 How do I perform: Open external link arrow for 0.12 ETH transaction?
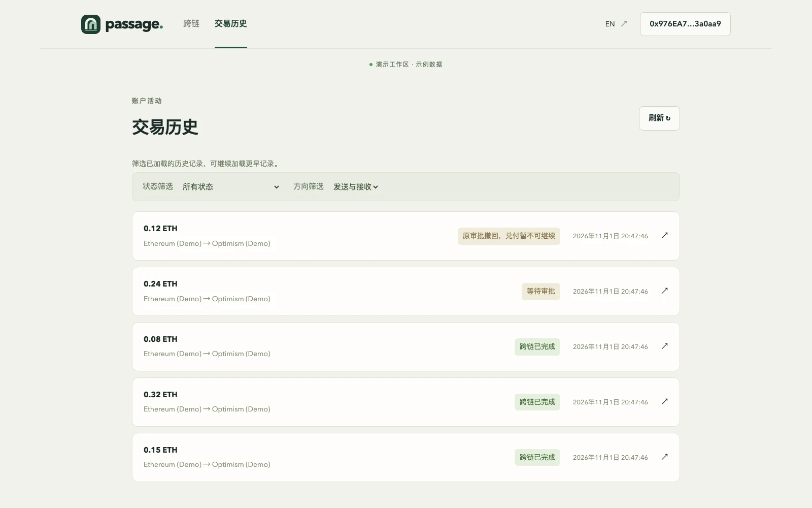click(x=664, y=236)
